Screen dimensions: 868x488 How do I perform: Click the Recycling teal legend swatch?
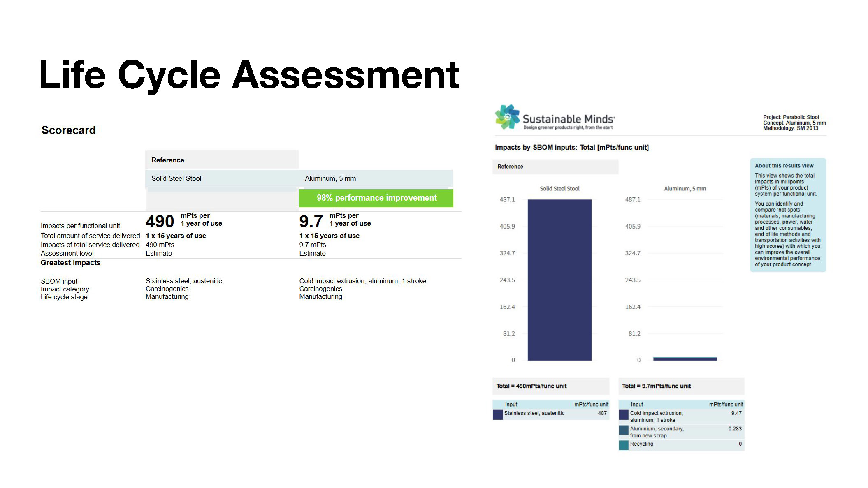coord(624,445)
